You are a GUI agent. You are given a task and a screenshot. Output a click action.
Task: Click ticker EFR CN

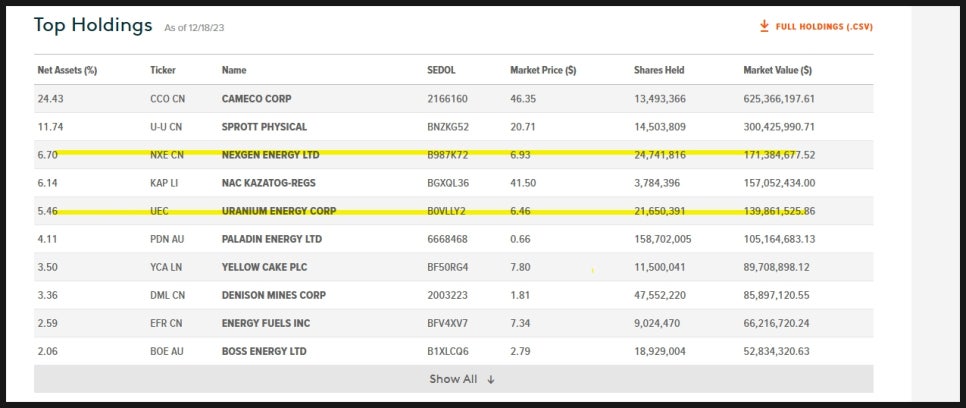coord(166,324)
